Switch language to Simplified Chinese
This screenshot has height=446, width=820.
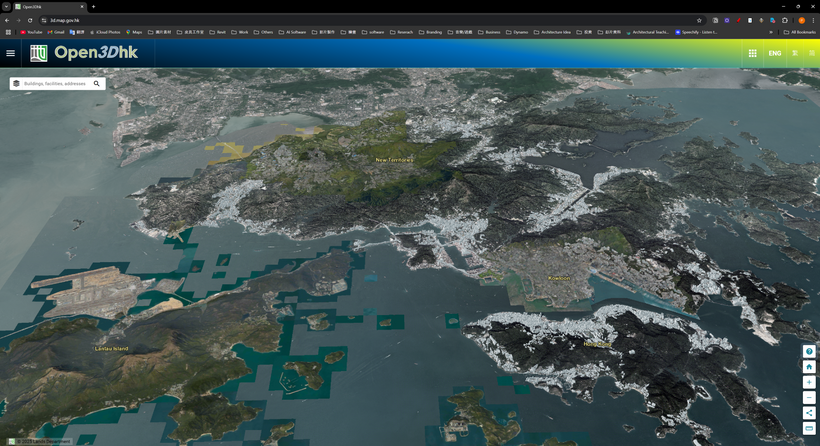(812, 53)
